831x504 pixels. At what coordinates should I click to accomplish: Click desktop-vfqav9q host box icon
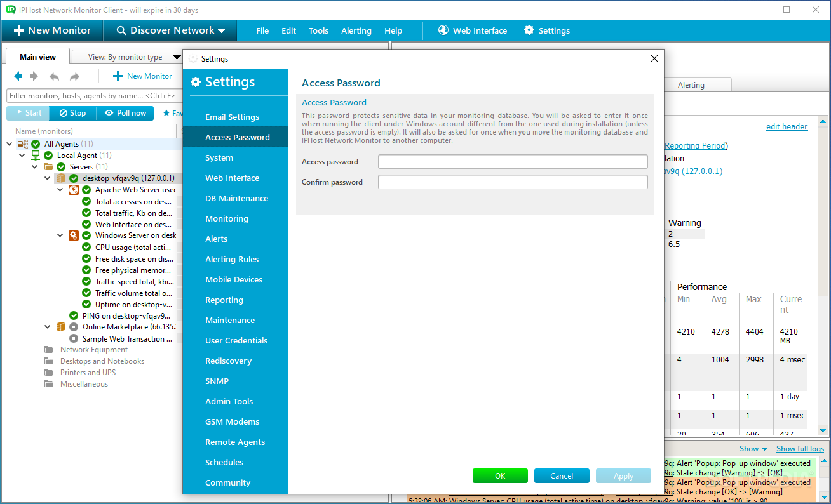[x=61, y=178]
